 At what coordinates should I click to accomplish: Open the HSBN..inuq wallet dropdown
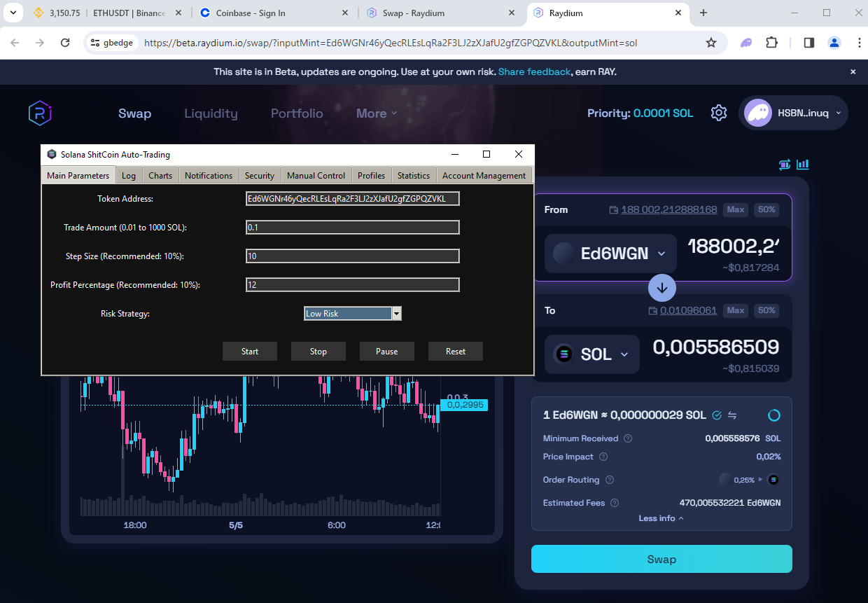tap(794, 113)
